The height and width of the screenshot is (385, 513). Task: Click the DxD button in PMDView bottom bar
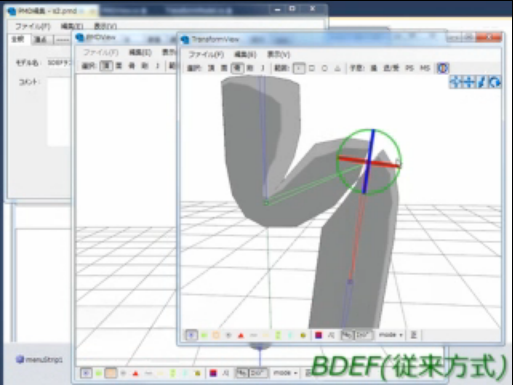pos(258,373)
